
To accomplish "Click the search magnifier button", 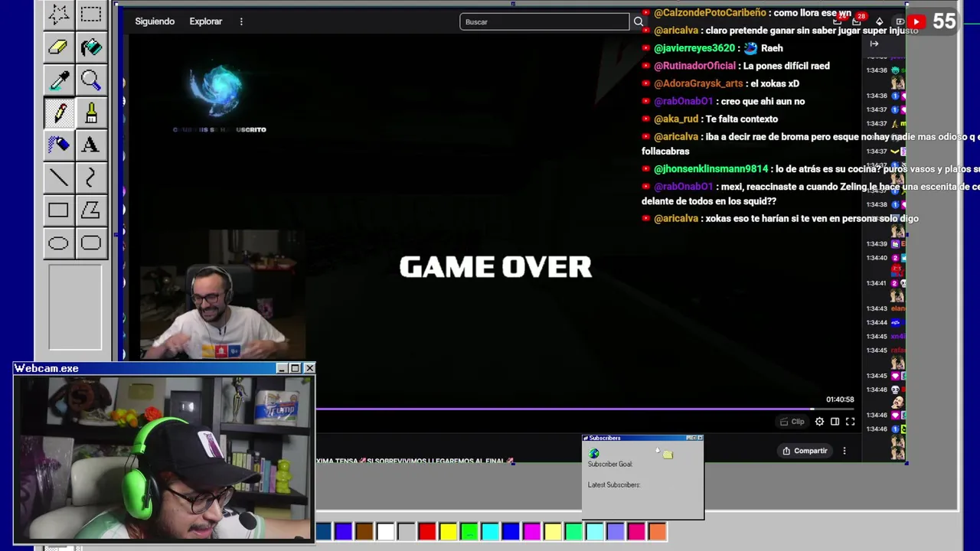I will (638, 21).
